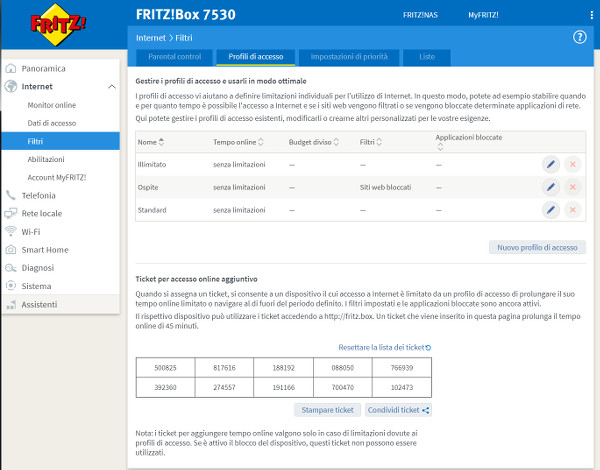The image size is (600, 470).
Task: Click ticket code 500825
Action: click(165, 368)
